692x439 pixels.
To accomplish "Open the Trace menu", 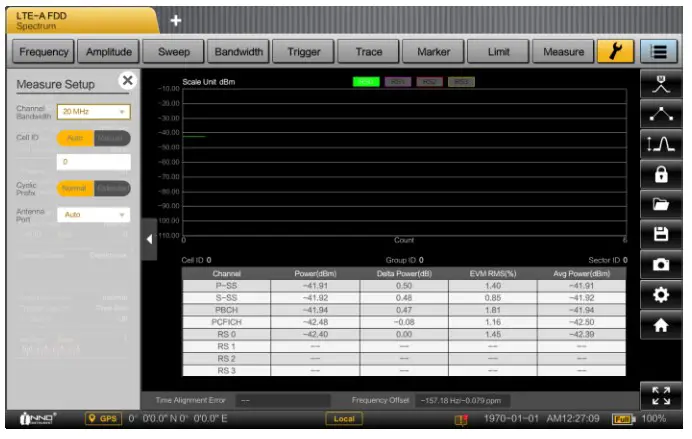I will [x=369, y=52].
